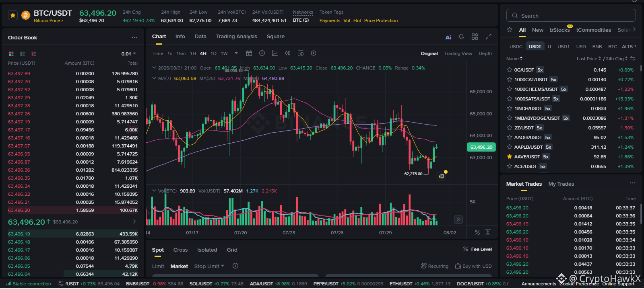Click in the market Search field
The width and height of the screenshot is (644, 289).
click(x=571, y=16)
